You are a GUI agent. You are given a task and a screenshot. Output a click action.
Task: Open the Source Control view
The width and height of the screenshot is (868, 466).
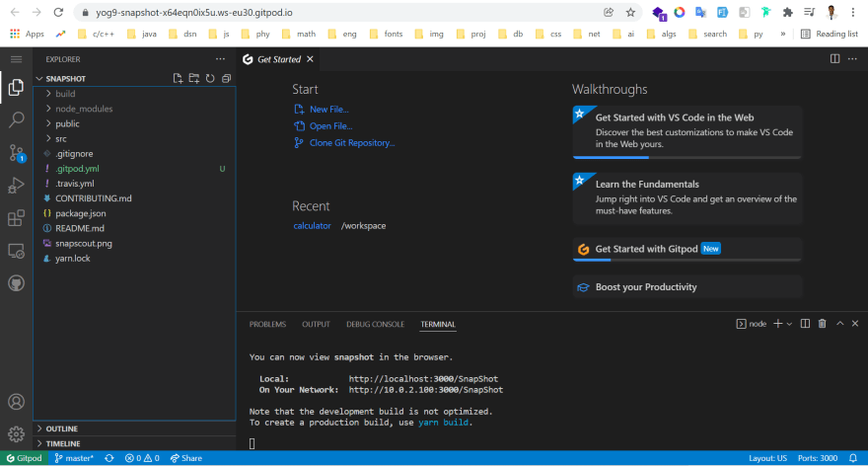[x=16, y=153]
